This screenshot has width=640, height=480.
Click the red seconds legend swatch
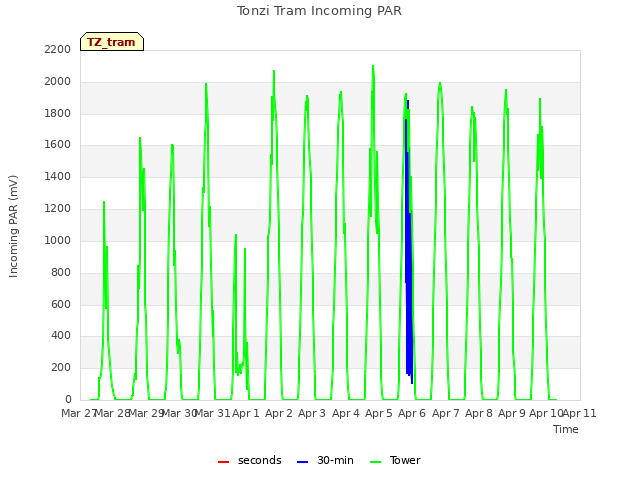(224, 462)
